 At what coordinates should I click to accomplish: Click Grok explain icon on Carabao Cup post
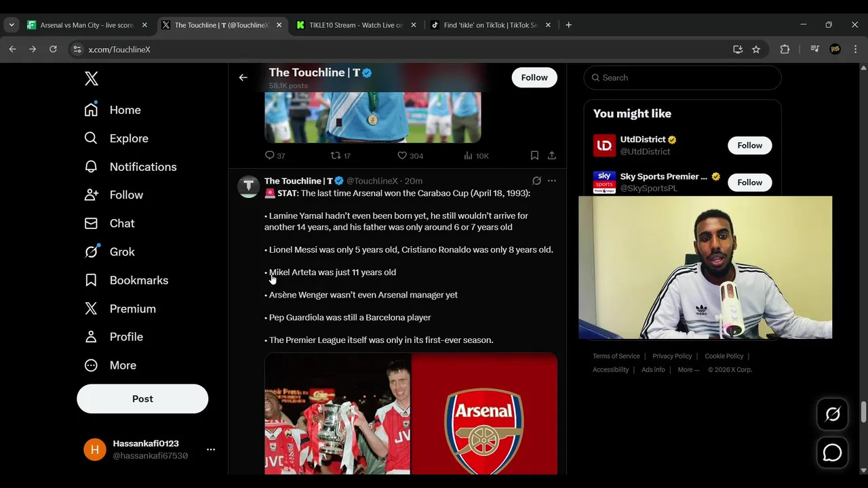[536, 181]
